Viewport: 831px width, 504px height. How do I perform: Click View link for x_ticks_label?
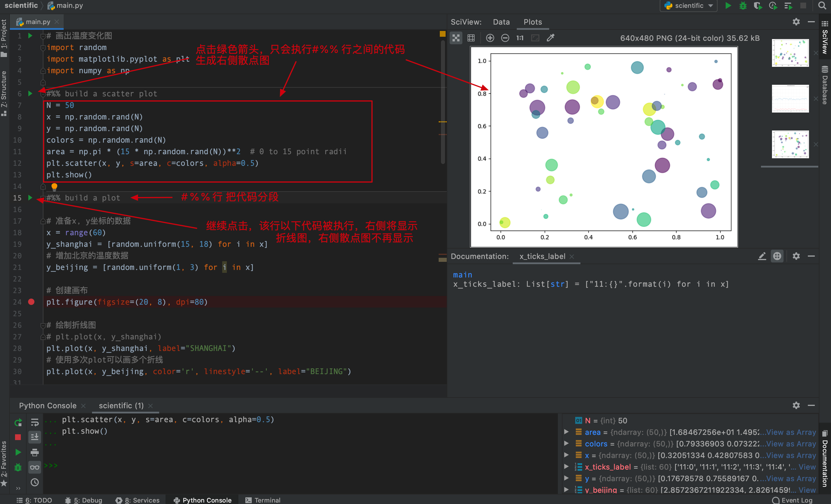807,467
